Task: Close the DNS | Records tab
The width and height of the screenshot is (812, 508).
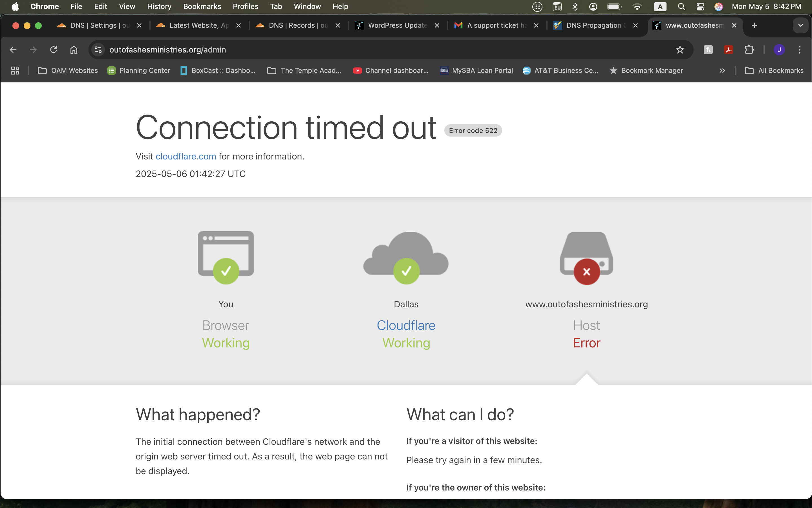Action: coord(338,25)
